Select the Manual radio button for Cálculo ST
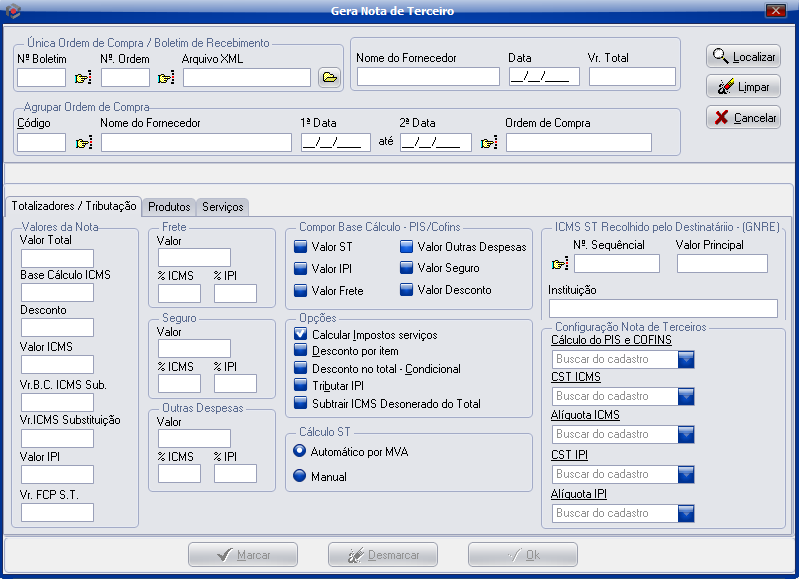Screen dimensions: 799x579 299,477
